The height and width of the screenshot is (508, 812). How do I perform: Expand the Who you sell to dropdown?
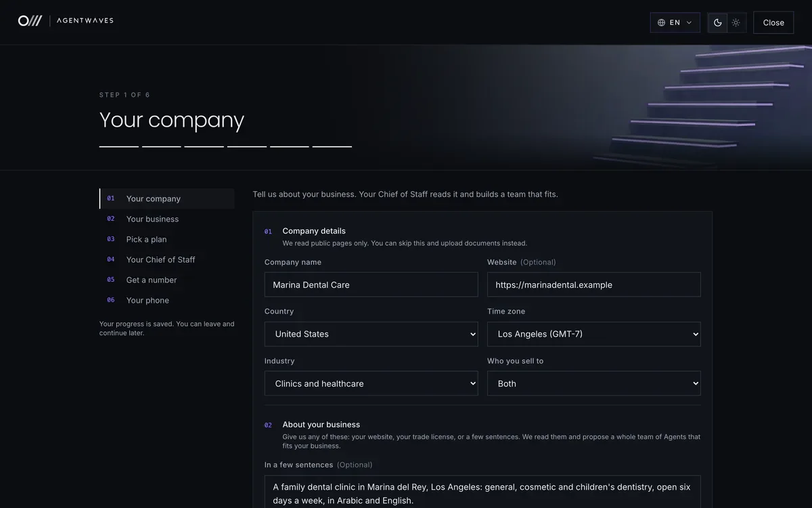593,383
